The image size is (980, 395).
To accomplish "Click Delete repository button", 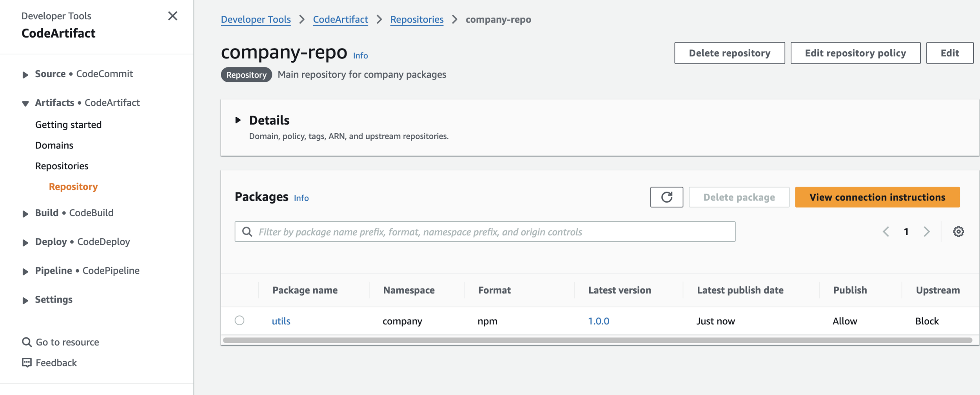I will coord(730,53).
